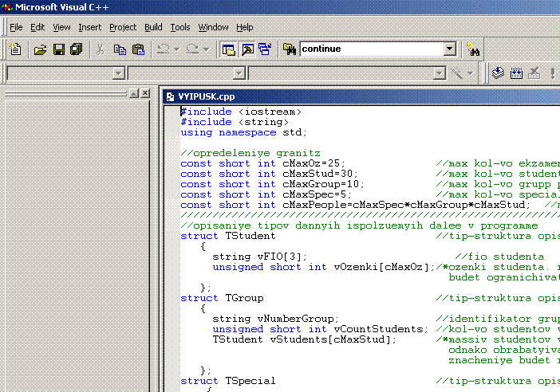Viewport: 560px width, 392px height.
Task: Open the Window List icon
Action: [265, 49]
